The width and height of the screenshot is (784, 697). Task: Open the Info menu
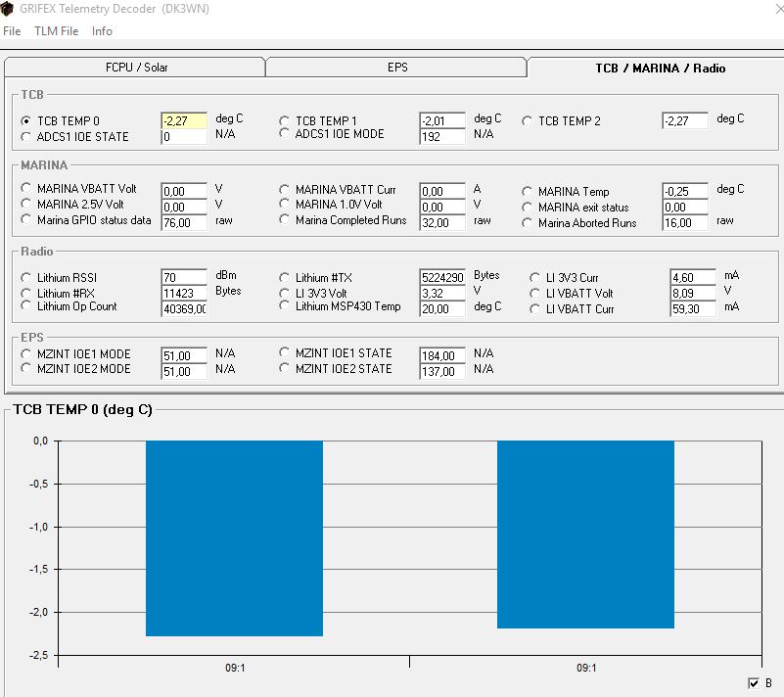pyautogui.click(x=102, y=31)
